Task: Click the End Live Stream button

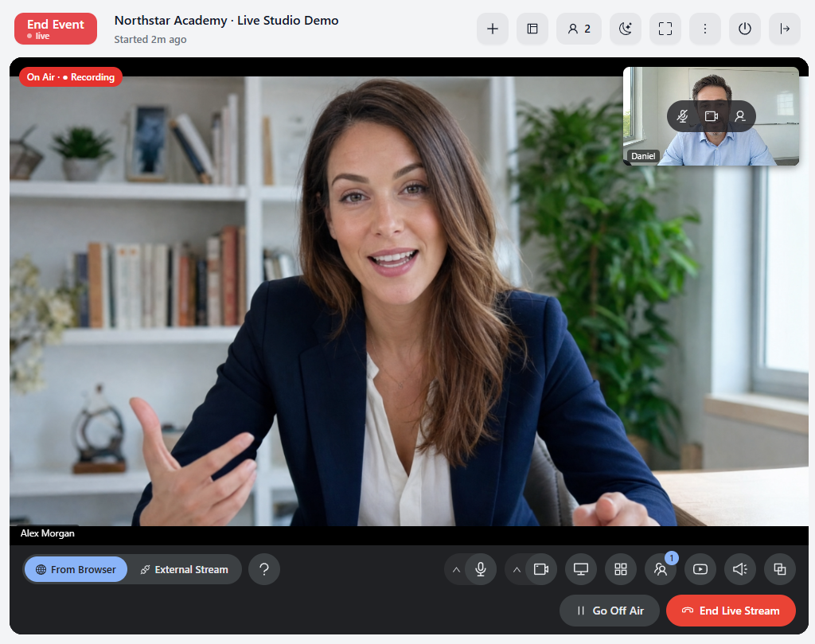Action: [x=731, y=611]
